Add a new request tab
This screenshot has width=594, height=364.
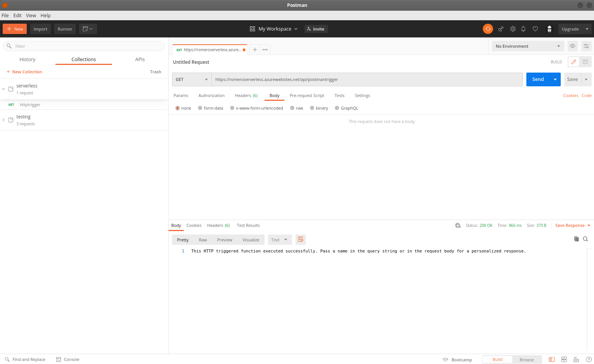(255, 50)
